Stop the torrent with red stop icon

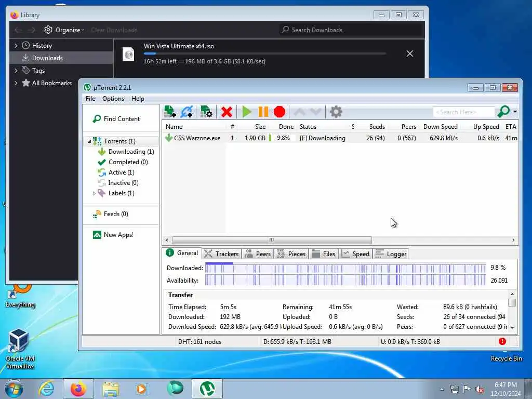280,112
